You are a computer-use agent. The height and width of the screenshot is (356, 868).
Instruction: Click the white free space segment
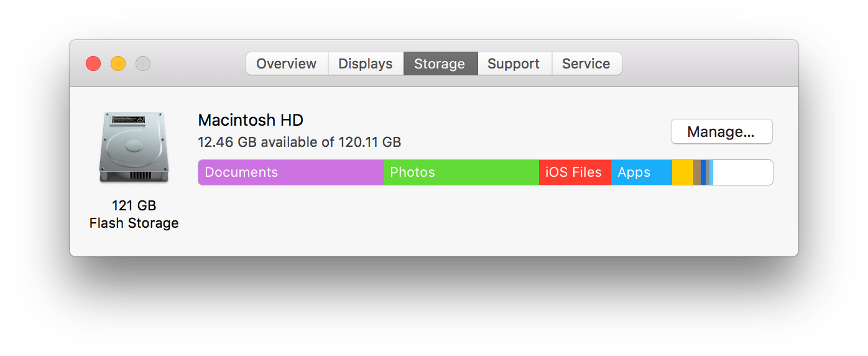742,172
